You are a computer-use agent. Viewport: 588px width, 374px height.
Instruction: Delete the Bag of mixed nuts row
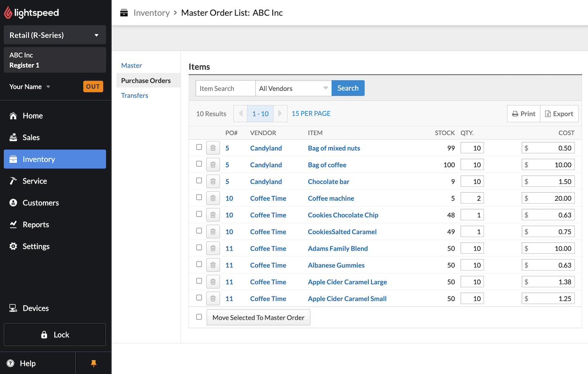pos(213,148)
